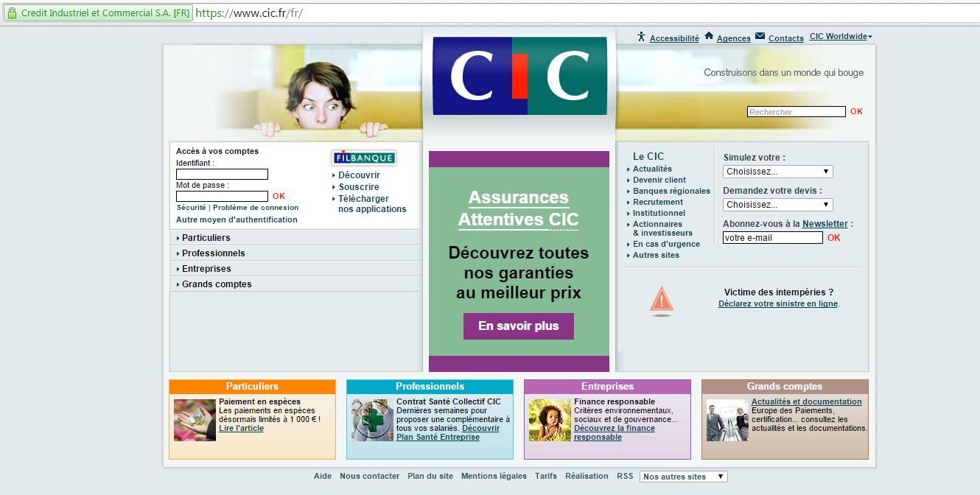Image resolution: width=980 pixels, height=495 pixels.
Task: Open En cas d'urgence menu item
Action: tap(666, 244)
